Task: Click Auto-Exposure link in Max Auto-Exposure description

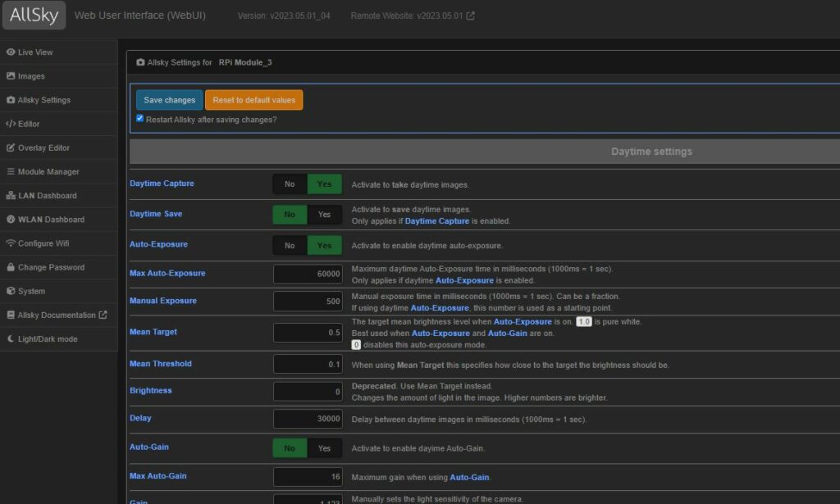Action: (464, 280)
